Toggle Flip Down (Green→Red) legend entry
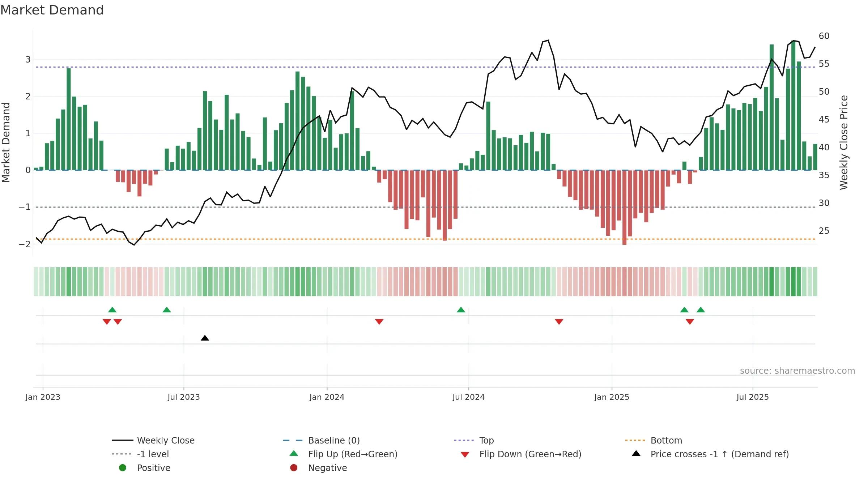The height and width of the screenshot is (488, 868). tap(521, 454)
